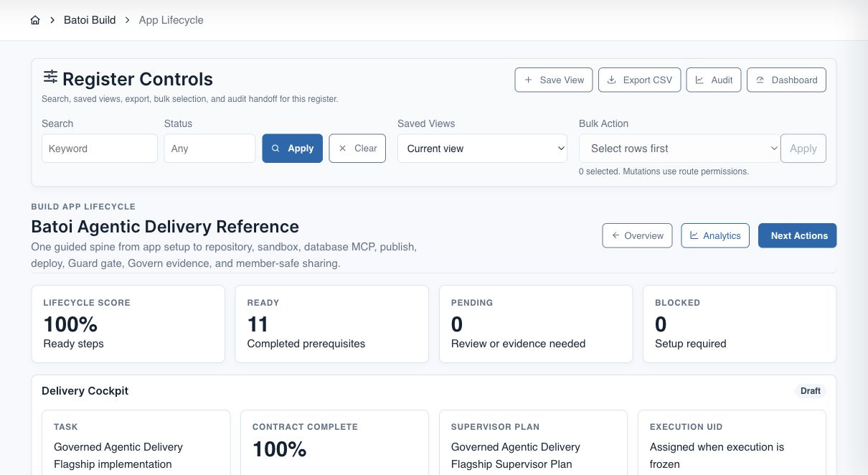Screen dimensions: 868x475
Task: Click the X icon on Clear button
Action: (x=342, y=149)
